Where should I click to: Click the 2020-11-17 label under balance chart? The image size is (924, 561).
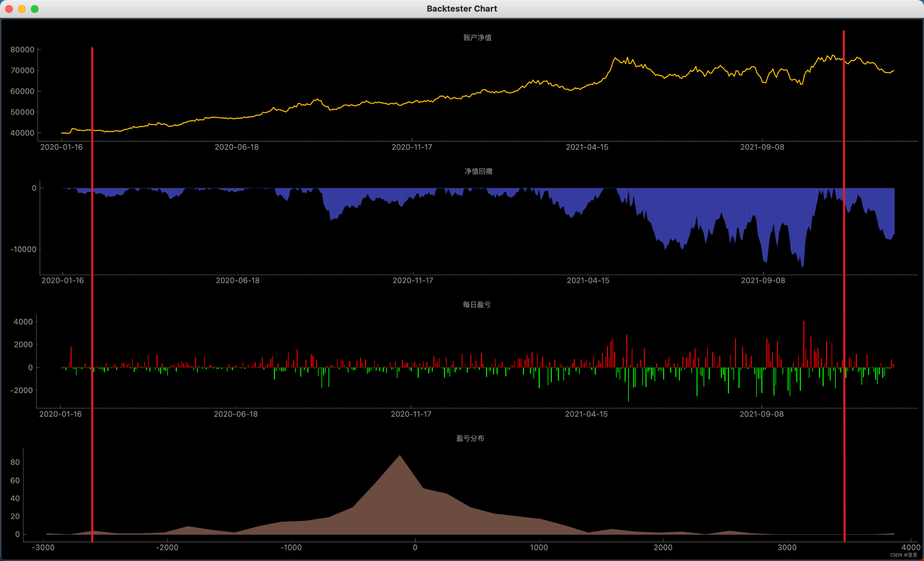pyautogui.click(x=412, y=147)
